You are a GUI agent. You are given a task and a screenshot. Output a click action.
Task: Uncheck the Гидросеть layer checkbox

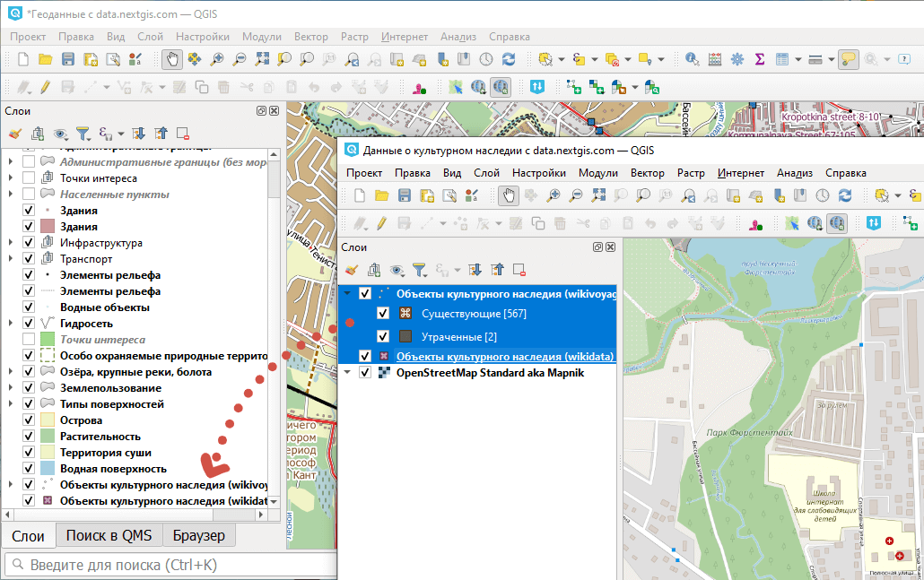(x=29, y=324)
